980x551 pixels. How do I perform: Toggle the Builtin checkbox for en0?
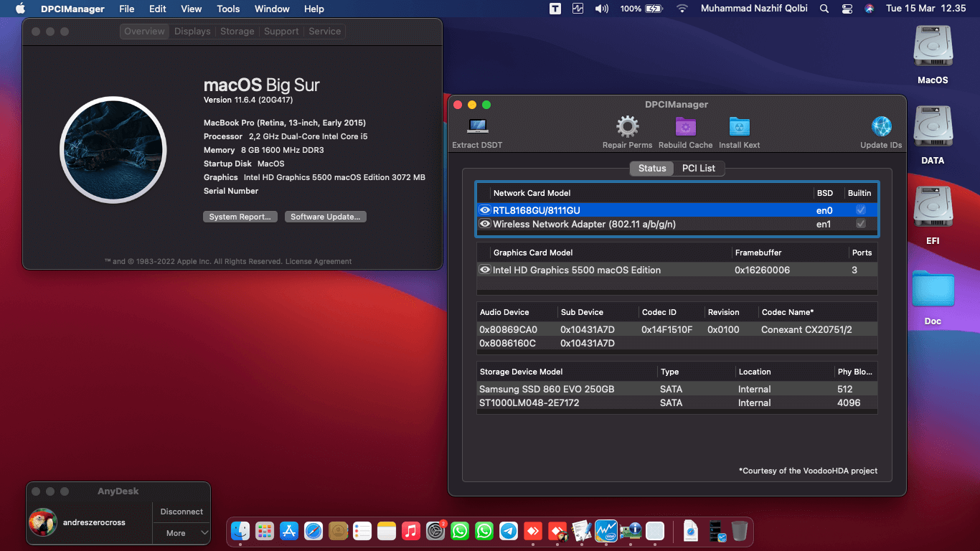[x=861, y=209]
